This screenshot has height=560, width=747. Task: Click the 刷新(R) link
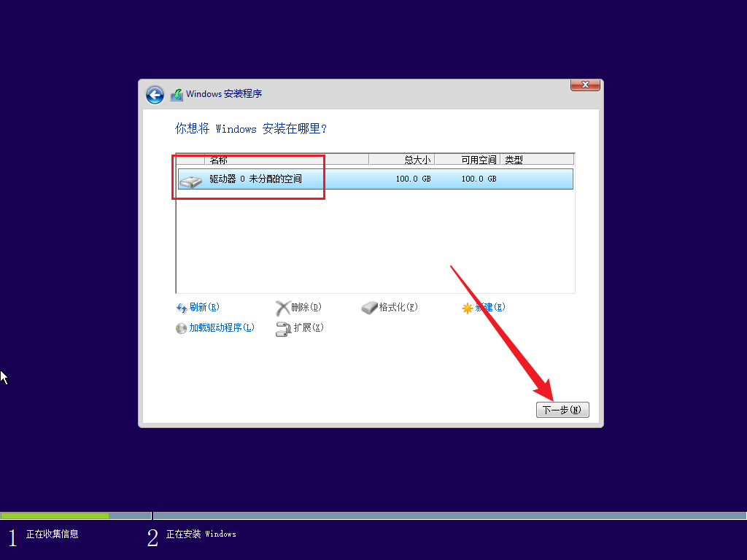(204, 307)
